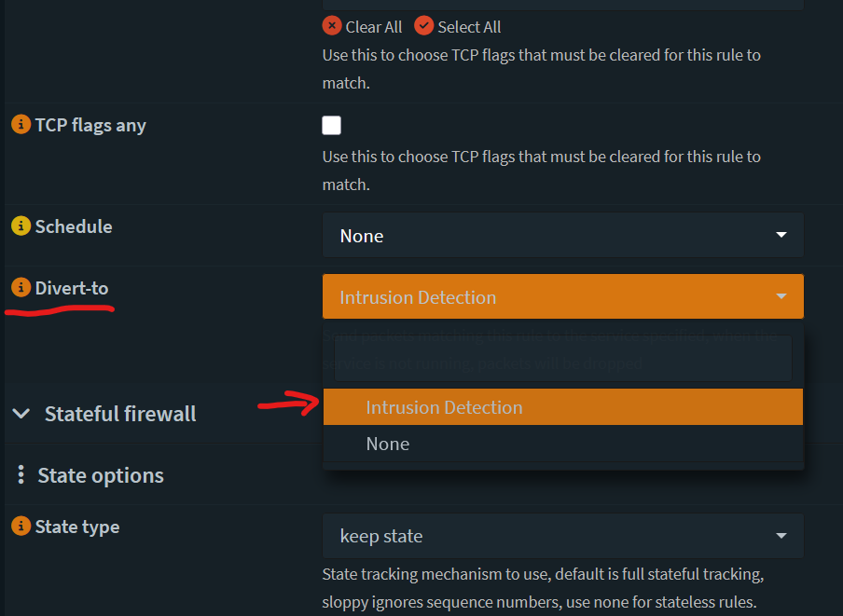The image size is (843, 616).
Task: Open the Schedule dropdown
Action: click(x=562, y=236)
